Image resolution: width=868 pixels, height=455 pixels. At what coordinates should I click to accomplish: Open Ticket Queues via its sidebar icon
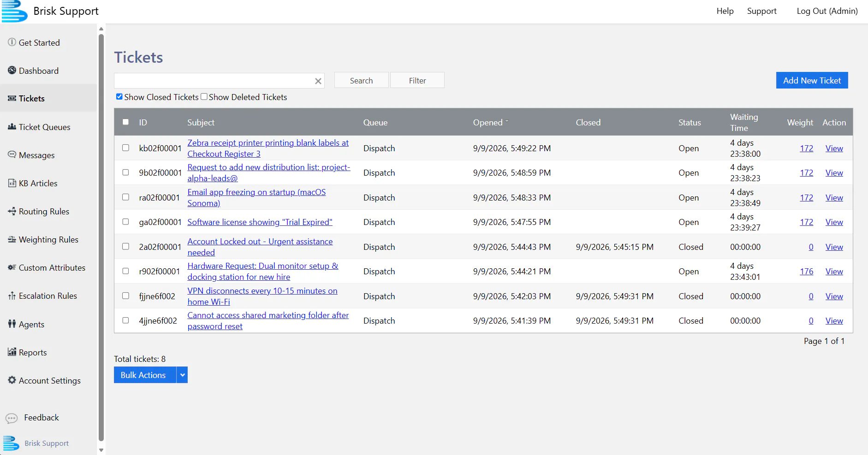tap(12, 126)
